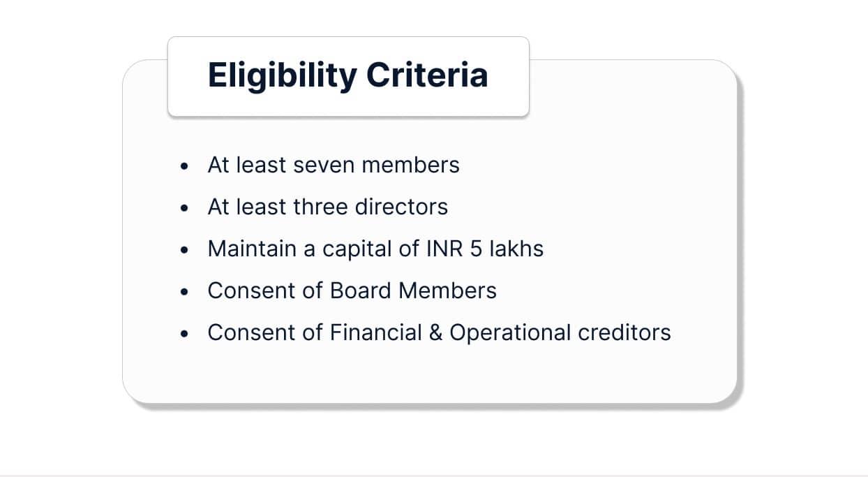
Task: Click the bullet dot before "At least seven members"
Action: click(x=184, y=166)
